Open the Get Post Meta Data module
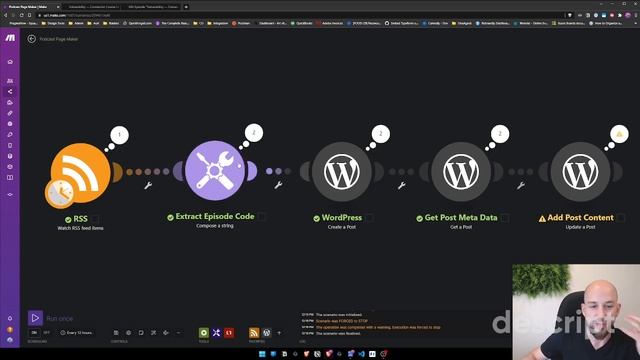 pyautogui.click(x=461, y=172)
